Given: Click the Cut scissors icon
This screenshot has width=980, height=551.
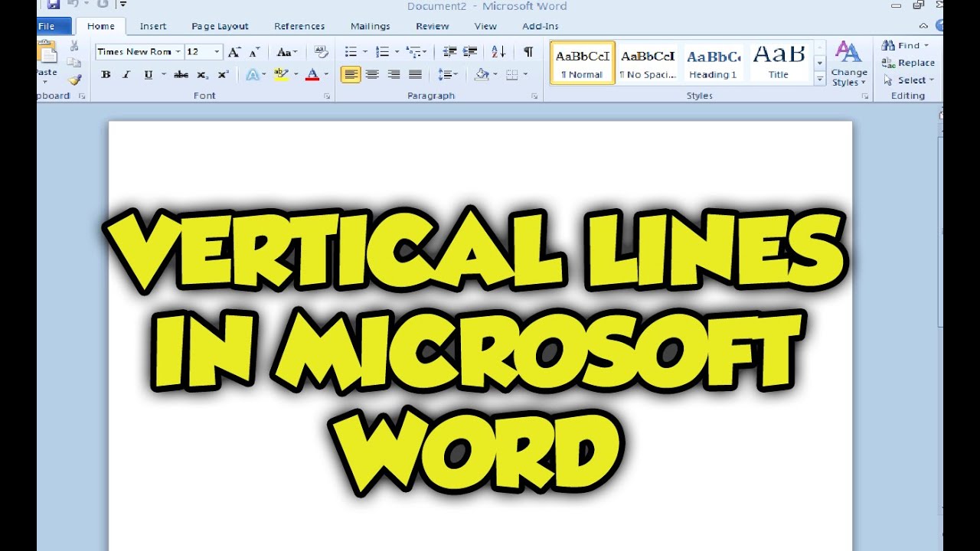Looking at the screenshot, I should pos(74,47).
